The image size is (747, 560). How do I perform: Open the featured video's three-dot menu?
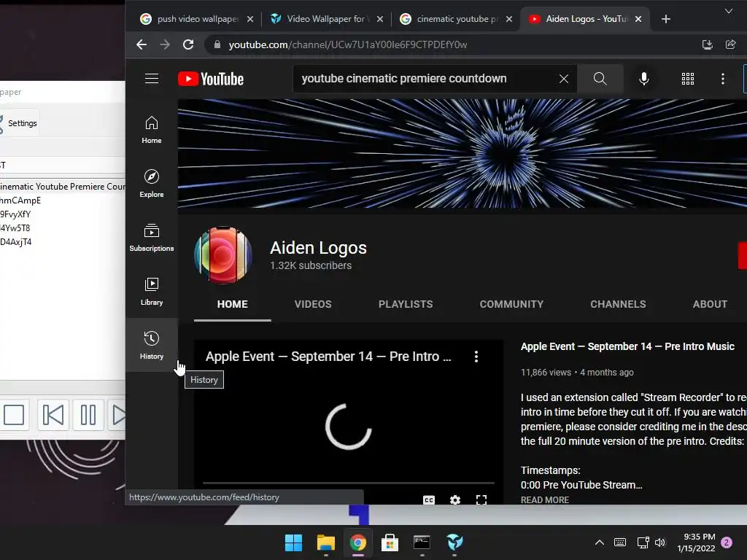476,357
